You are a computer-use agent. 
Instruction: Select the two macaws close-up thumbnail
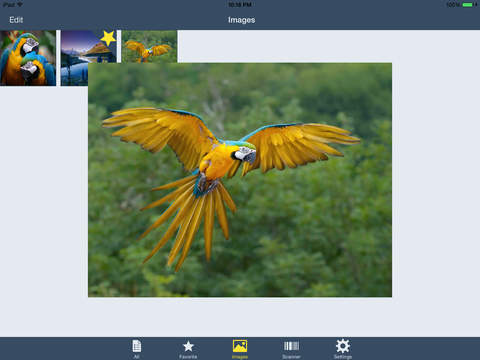[28, 58]
